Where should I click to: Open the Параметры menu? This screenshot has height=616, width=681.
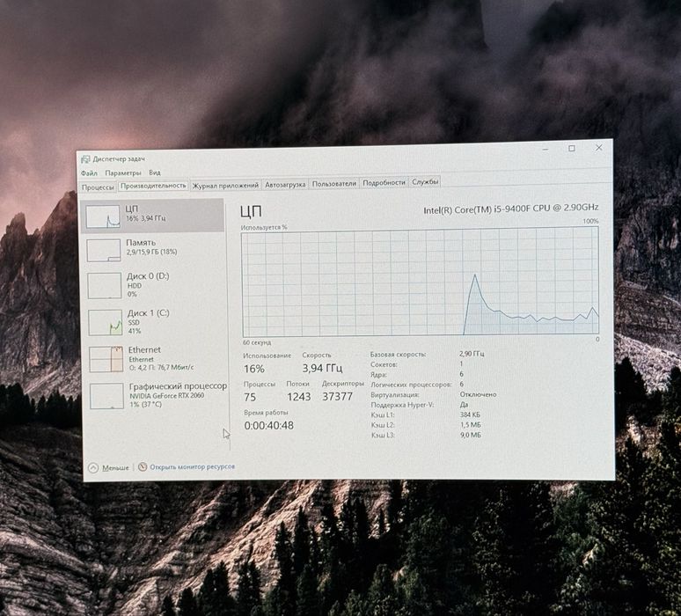123,172
